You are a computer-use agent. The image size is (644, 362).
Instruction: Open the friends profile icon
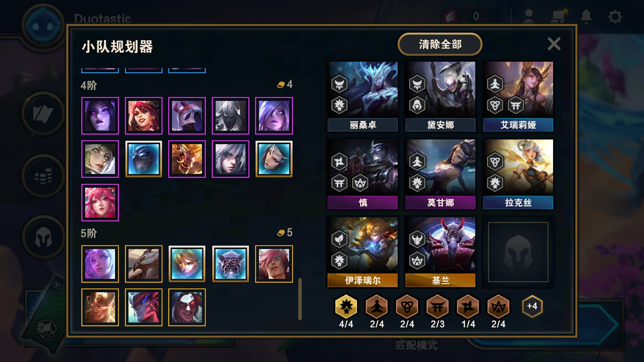tap(529, 16)
